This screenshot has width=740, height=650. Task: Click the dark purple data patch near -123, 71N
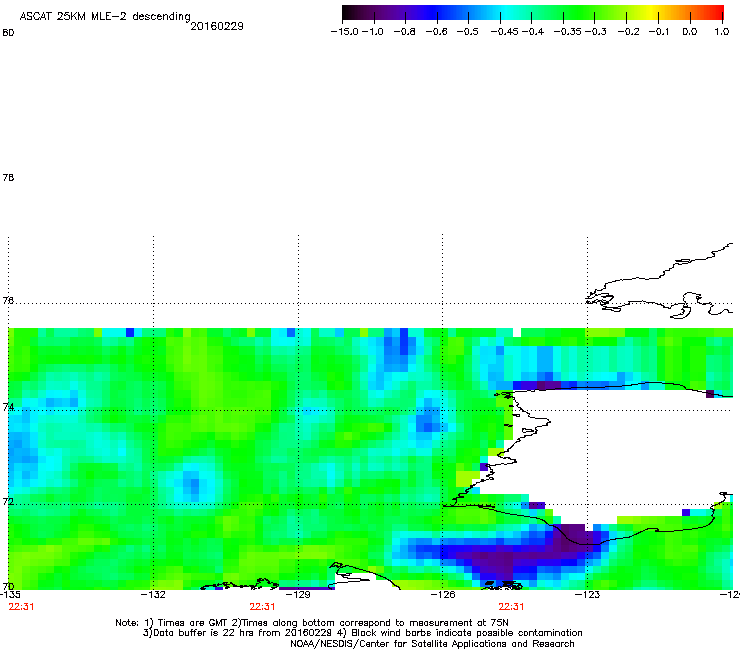point(573,536)
